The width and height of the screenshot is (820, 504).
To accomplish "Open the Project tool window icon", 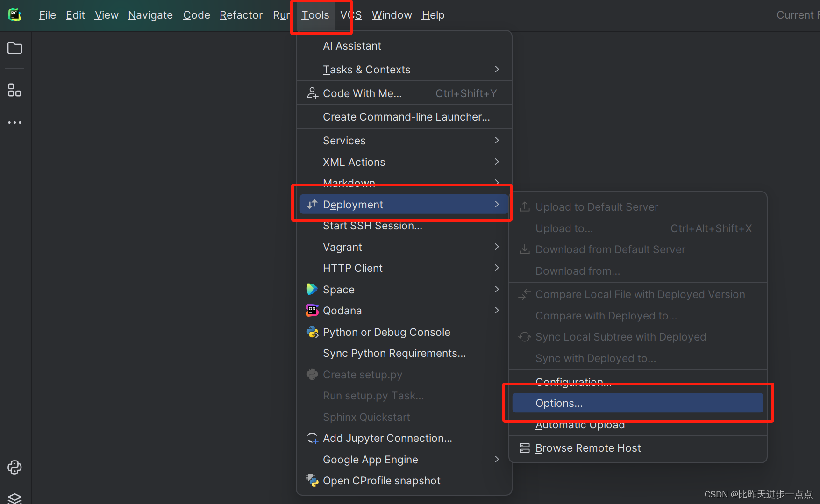I will click(14, 48).
